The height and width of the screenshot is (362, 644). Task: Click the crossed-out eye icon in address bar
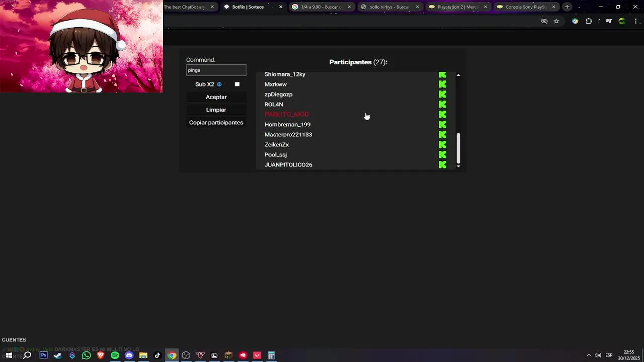[x=544, y=21]
